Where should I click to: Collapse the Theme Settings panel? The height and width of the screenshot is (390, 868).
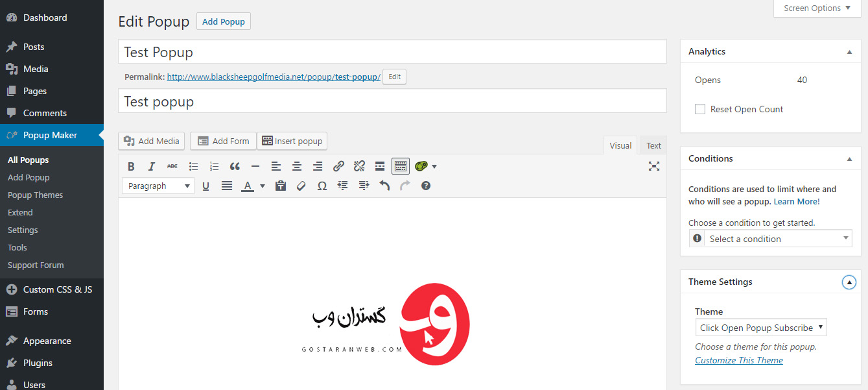tap(849, 282)
